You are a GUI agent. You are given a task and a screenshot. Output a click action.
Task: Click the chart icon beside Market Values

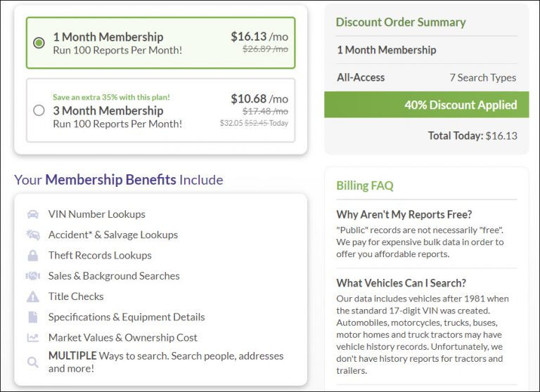(33, 338)
